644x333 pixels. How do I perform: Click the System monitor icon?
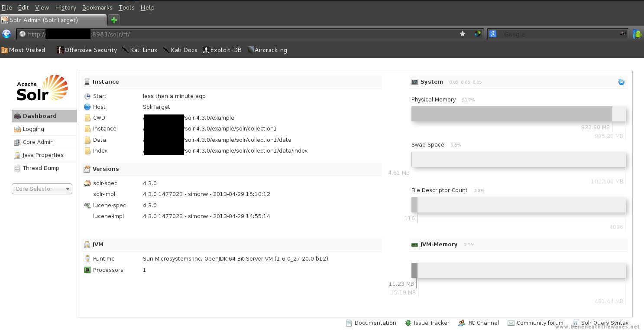[x=415, y=82]
